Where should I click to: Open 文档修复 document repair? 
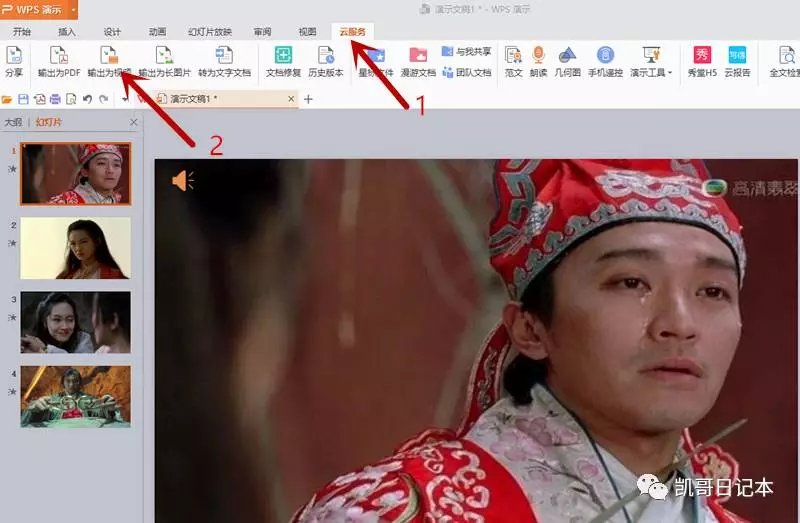[x=283, y=61]
